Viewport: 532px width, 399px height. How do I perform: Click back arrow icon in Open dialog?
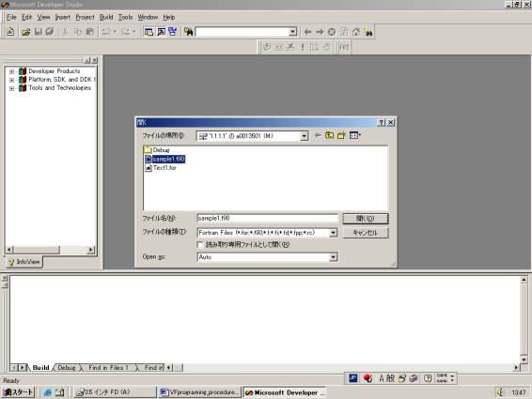click(318, 135)
